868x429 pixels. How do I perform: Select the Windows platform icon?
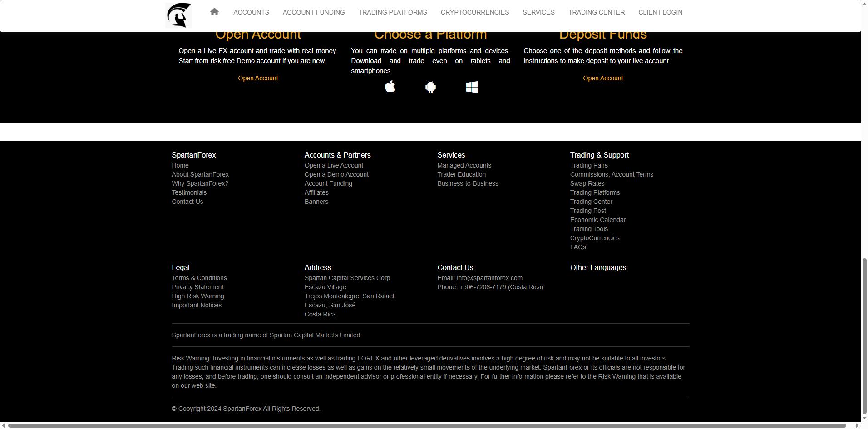(472, 87)
